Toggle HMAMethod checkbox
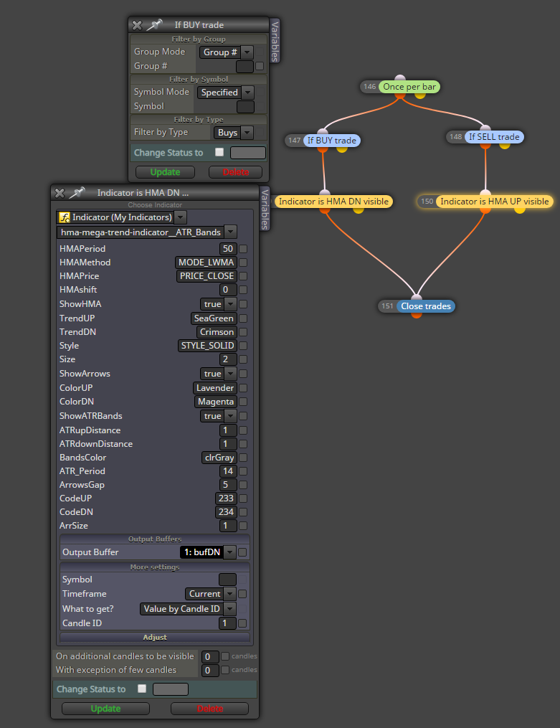The image size is (560, 728). tap(243, 263)
